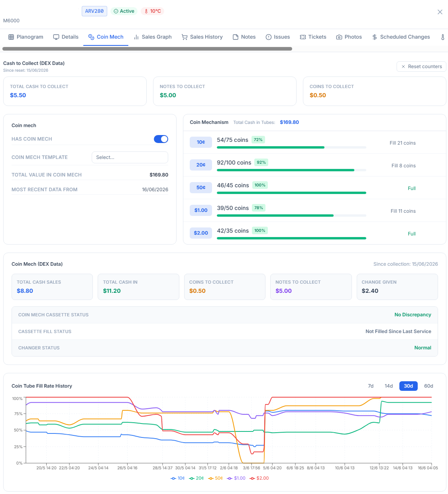The width and height of the screenshot is (448, 494).
Task: Click the thermometer icon tab at far right
Action: pos(442,37)
